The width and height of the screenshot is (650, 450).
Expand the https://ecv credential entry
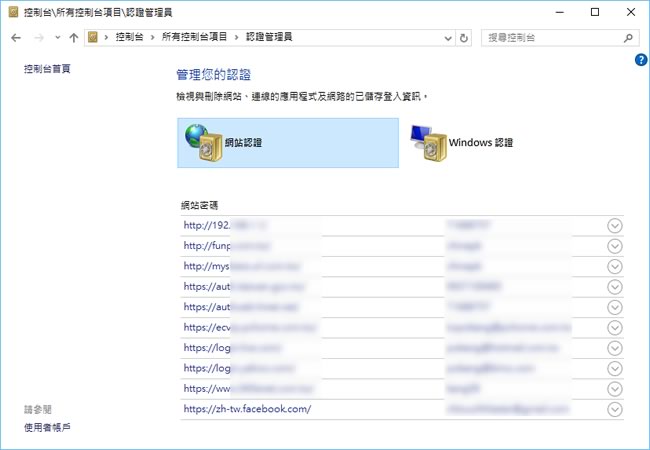tap(615, 328)
